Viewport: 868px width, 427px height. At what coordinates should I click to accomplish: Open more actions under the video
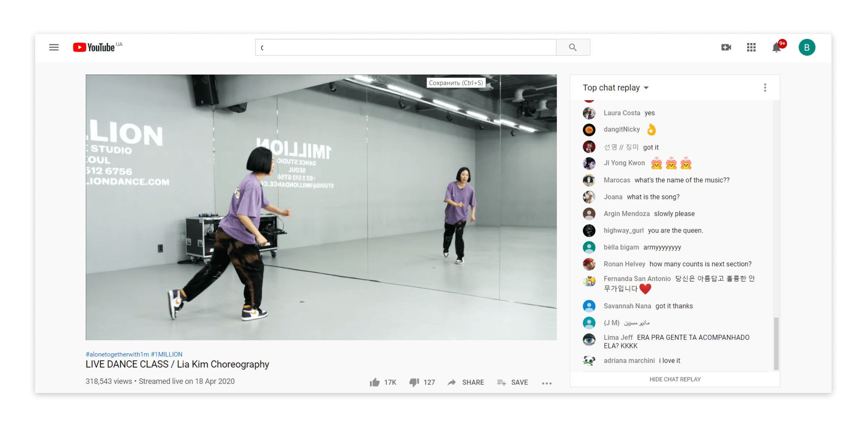click(x=546, y=383)
